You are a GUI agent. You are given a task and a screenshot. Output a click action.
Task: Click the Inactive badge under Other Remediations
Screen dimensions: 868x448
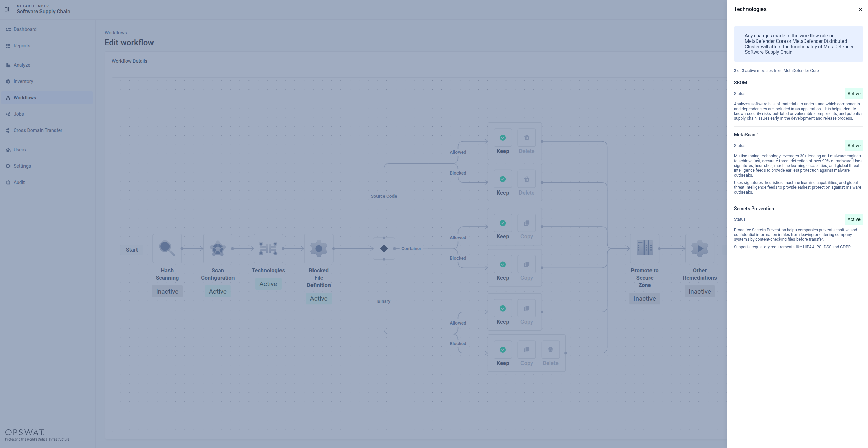(x=700, y=292)
